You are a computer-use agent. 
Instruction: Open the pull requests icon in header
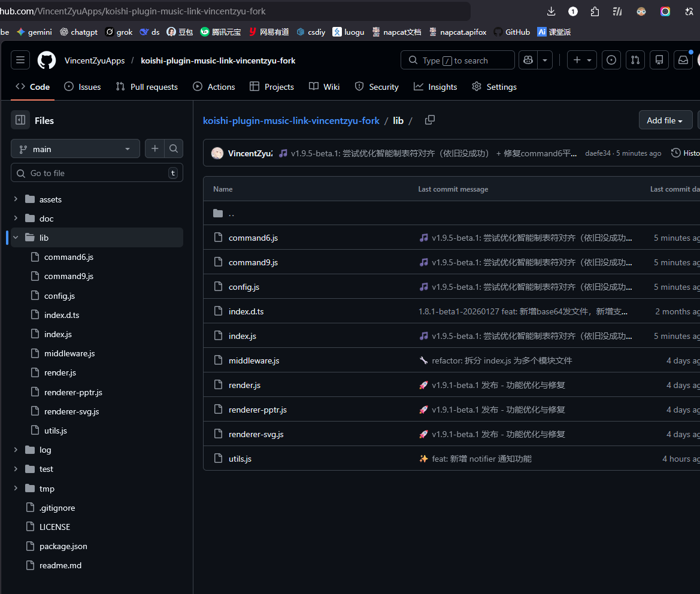click(x=635, y=60)
